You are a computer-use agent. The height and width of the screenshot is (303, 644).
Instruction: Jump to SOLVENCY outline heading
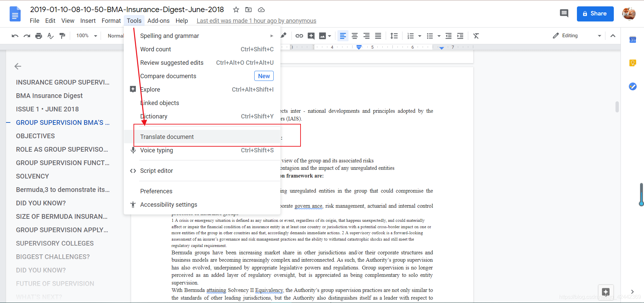32,176
